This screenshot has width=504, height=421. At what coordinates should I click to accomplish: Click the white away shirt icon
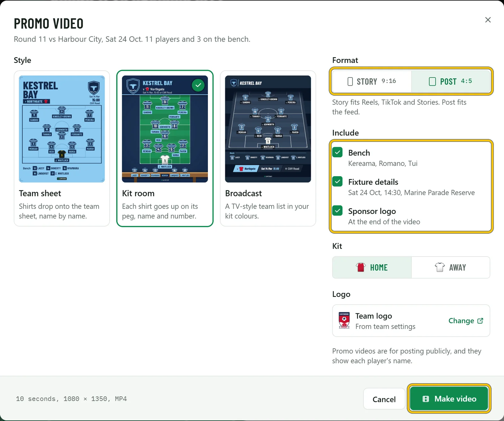tap(440, 267)
